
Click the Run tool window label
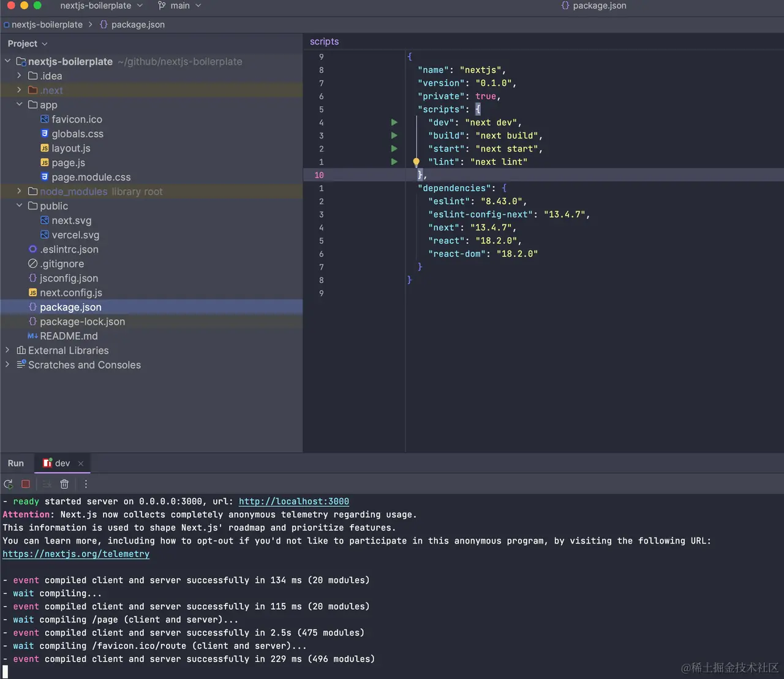16,463
